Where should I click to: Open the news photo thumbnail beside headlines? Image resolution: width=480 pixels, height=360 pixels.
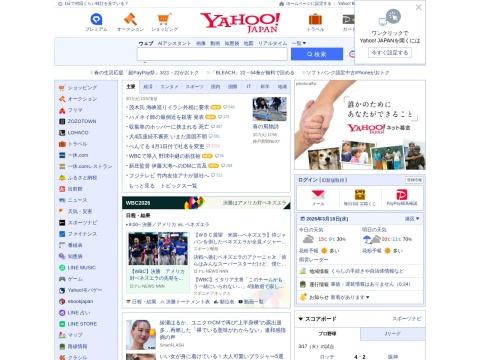tap(269, 109)
